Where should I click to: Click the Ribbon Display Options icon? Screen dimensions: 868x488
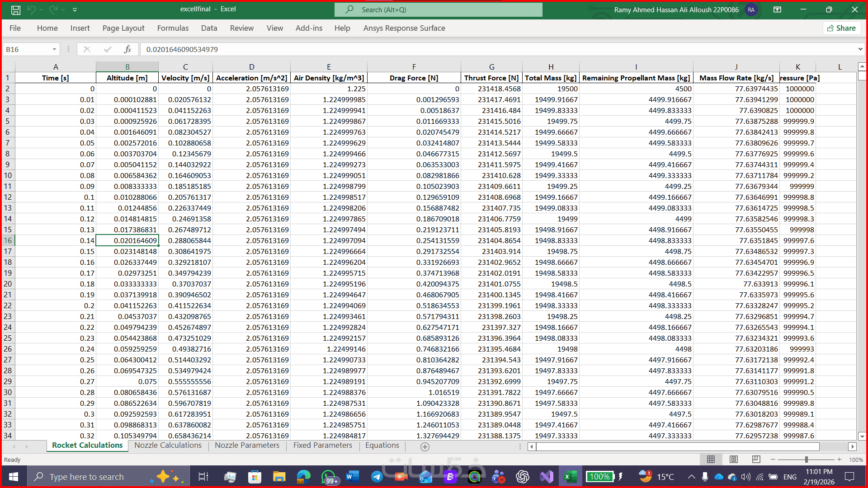pos(777,9)
